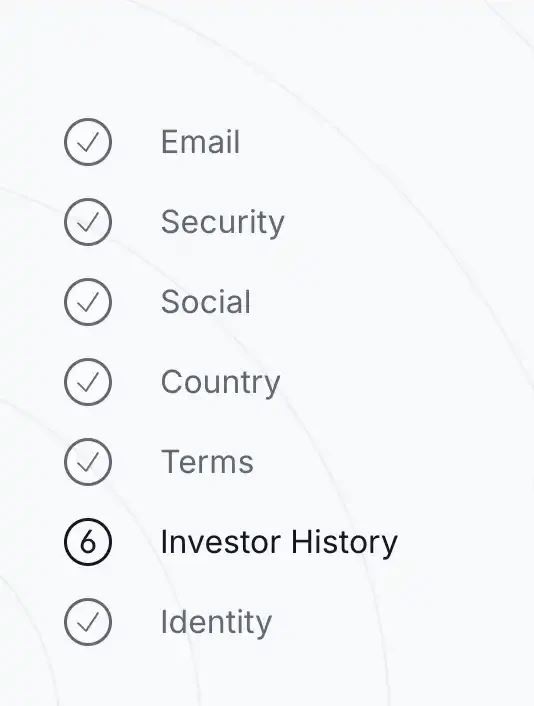Viewport: 534px width, 706px height.
Task: Click the first completed checkmark in the list
Action: click(x=88, y=142)
